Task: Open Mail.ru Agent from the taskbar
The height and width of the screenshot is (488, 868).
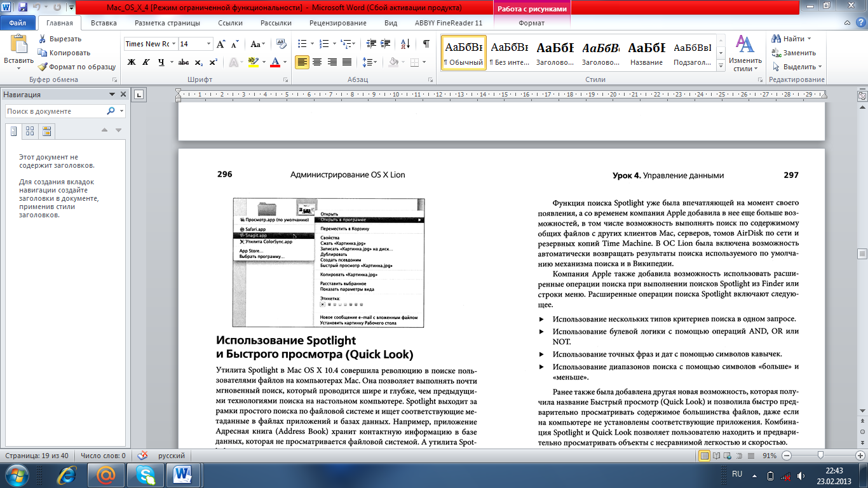Action: tap(105, 475)
